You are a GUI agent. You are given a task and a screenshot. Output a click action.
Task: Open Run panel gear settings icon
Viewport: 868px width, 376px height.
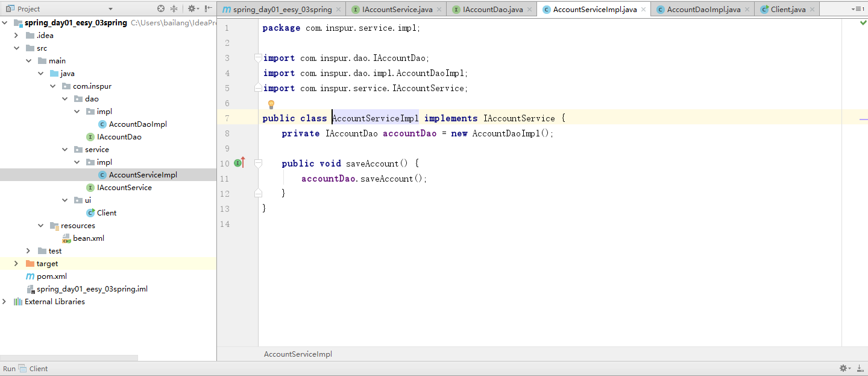click(x=846, y=368)
